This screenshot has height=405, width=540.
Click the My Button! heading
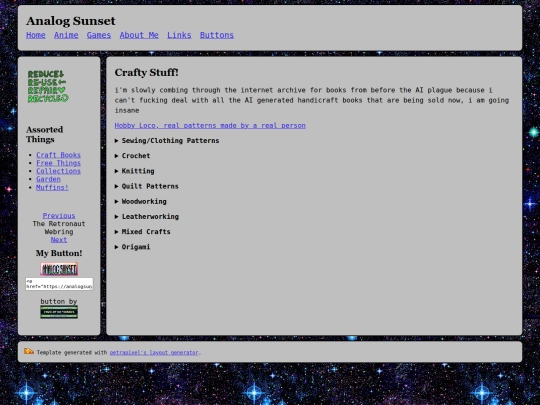coord(59,253)
